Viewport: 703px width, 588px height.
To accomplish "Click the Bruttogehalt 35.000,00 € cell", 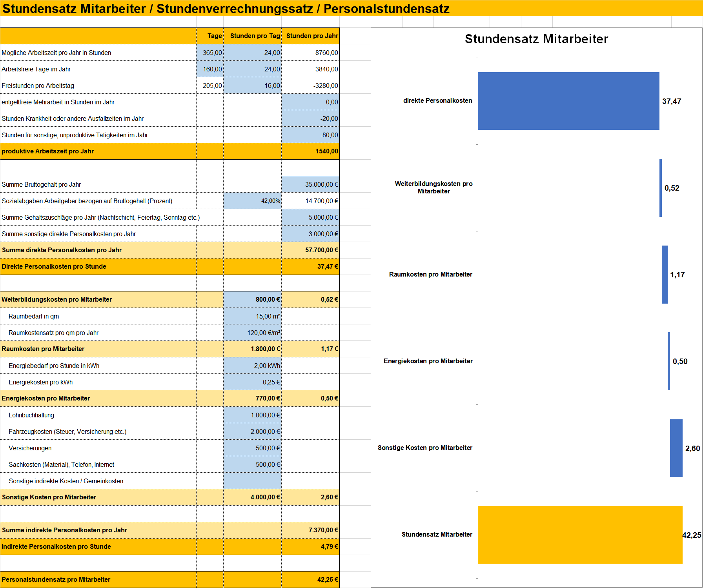I will coord(310,184).
